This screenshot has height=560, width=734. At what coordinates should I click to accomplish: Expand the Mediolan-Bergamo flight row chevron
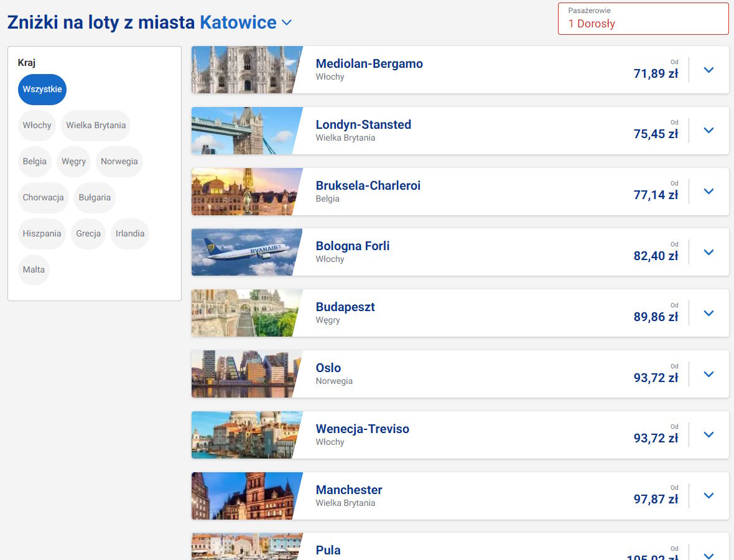coord(708,70)
